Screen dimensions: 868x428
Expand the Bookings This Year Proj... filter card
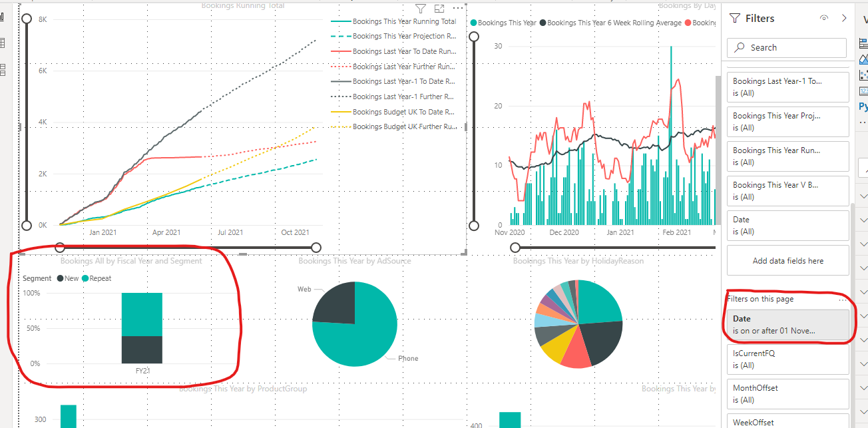(x=788, y=121)
